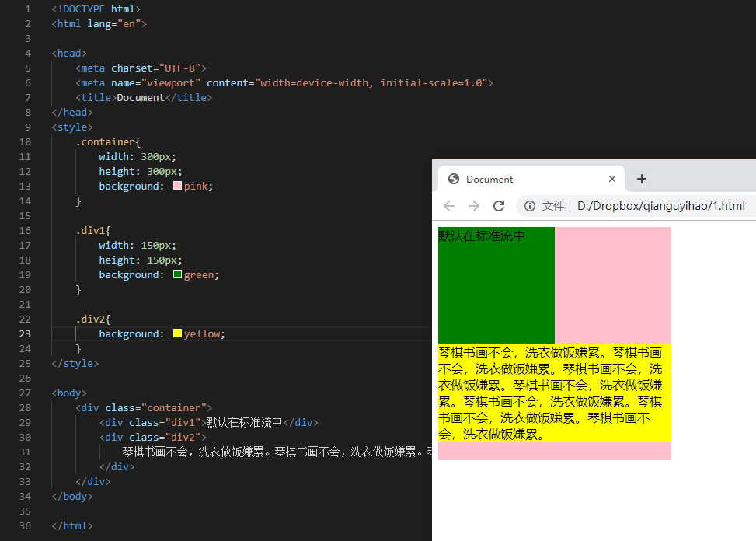This screenshot has width=756, height=541.
Task: Open the yellow color swatch in .div2
Action: pyautogui.click(x=177, y=333)
